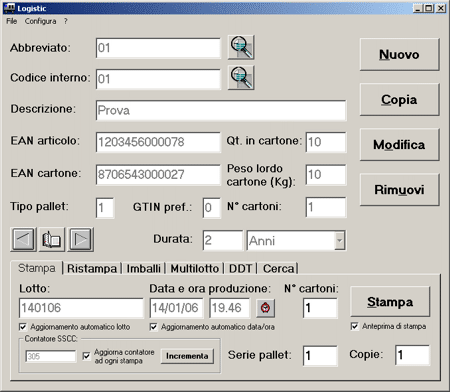The image size is (450, 392).
Task: Click the search magnifier beside Codice interno
Action: pos(241,78)
